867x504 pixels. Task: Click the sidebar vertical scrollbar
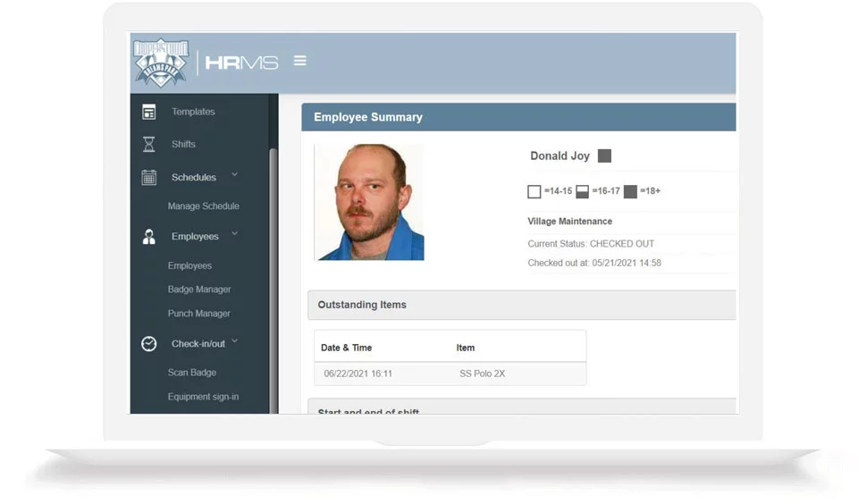tap(273, 281)
